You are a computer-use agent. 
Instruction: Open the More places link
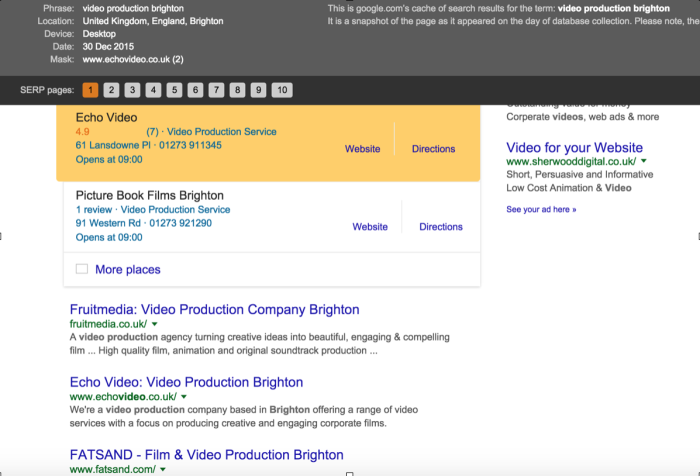tap(128, 269)
